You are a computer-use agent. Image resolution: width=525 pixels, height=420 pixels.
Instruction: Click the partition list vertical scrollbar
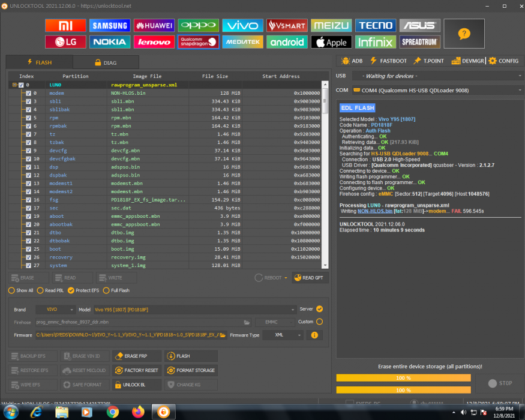pos(325,174)
